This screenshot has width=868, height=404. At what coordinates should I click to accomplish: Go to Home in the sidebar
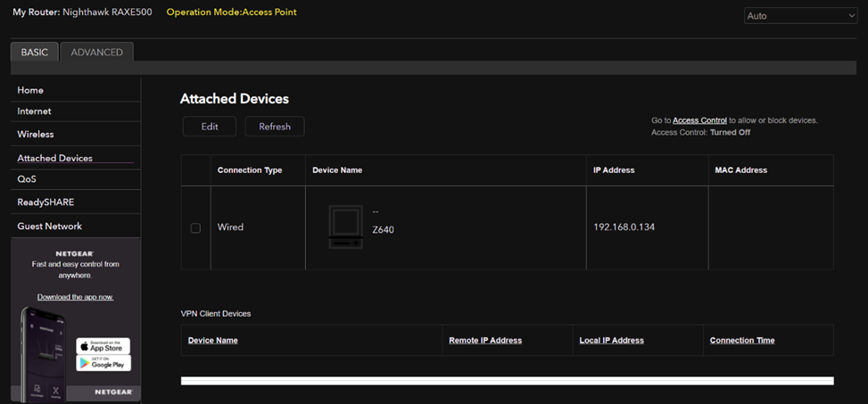(x=30, y=90)
